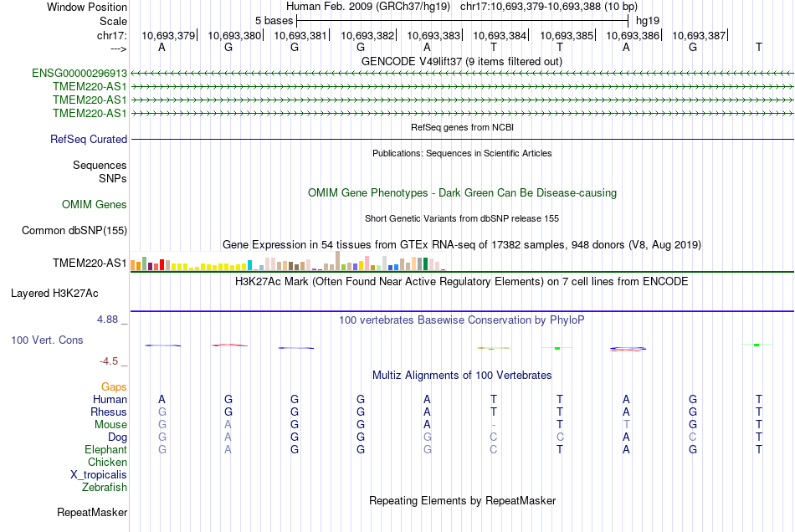The height and width of the screenshot is (532, 795).
Task: Click the 'Sequences' track label
Action: [x=100, y=165]
